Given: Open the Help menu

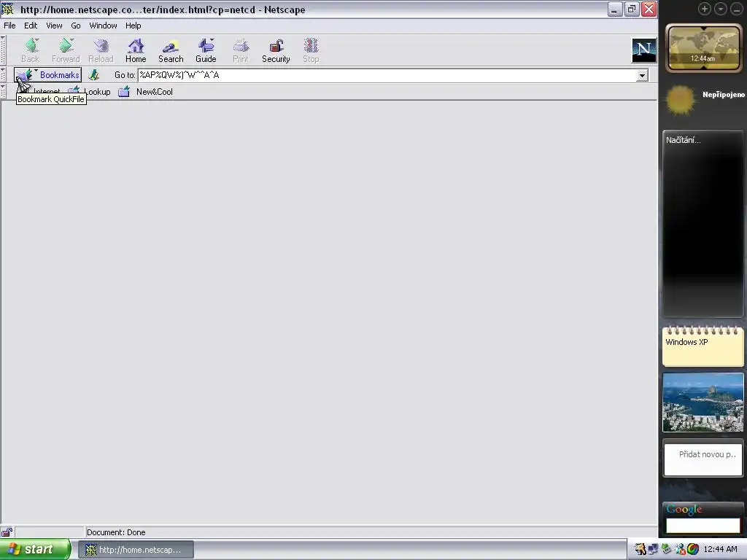Looking at the screenshot, I should point(133,26).
